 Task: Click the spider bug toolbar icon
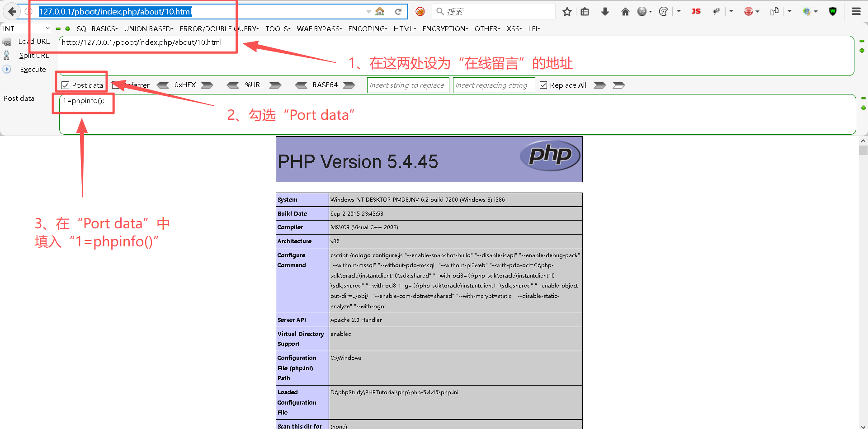[x=717, y=11]
